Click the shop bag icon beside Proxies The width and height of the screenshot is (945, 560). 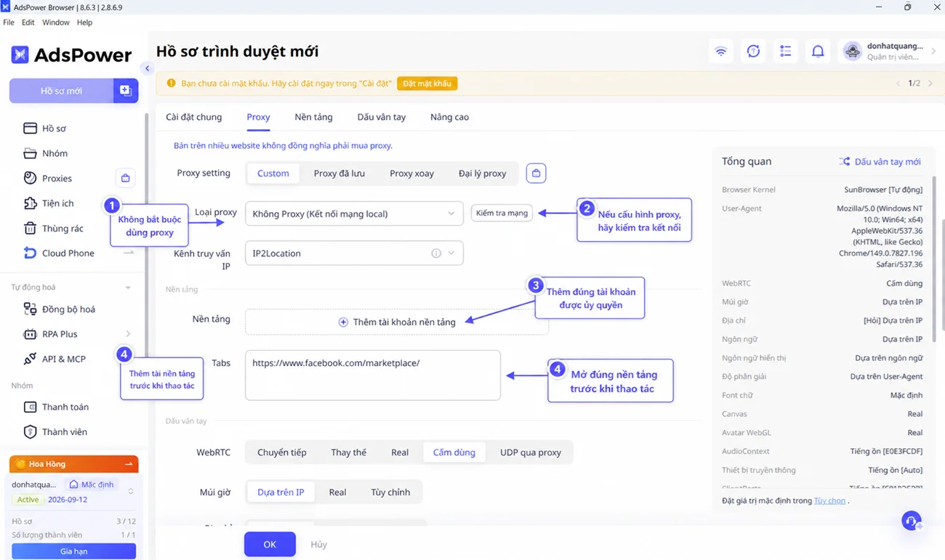[125, 178]
